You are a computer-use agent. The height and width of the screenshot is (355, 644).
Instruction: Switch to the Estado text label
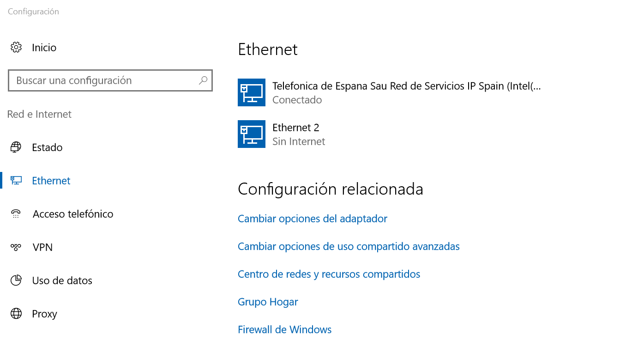pos(47,147)
